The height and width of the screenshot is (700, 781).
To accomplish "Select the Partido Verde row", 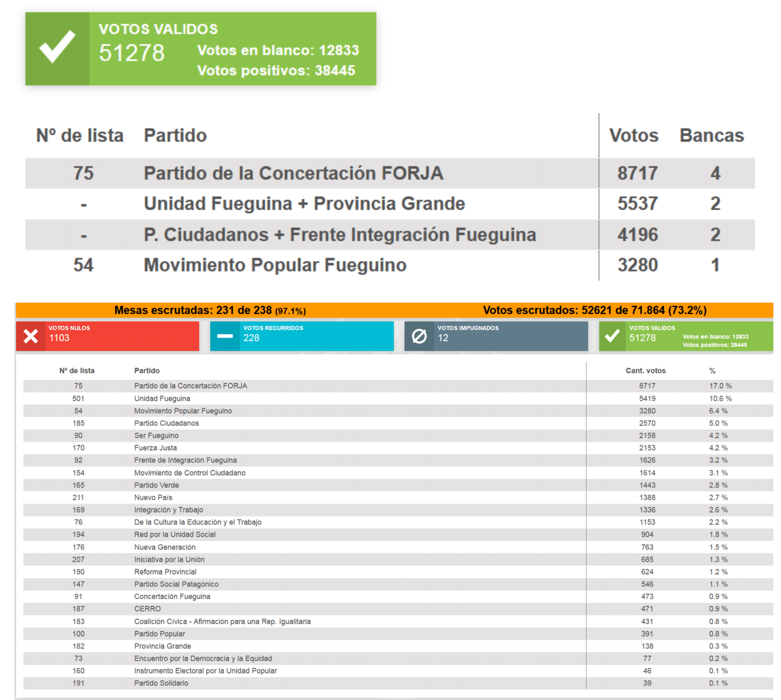I will (398, 485).
